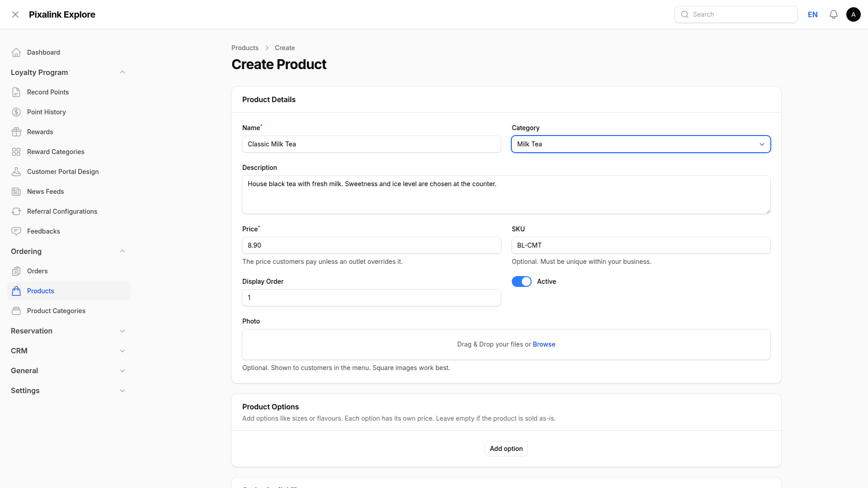The height and width of the screenshot is (488, 868).
Task: Click the Reward Categories grid icon
Action: tap(16, 152)
